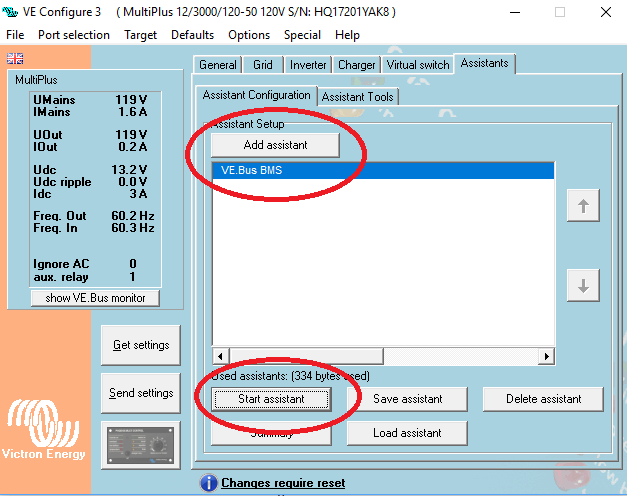Click the Used assistants bytes label
The image size is (627, 496).
tap(290, 376)
